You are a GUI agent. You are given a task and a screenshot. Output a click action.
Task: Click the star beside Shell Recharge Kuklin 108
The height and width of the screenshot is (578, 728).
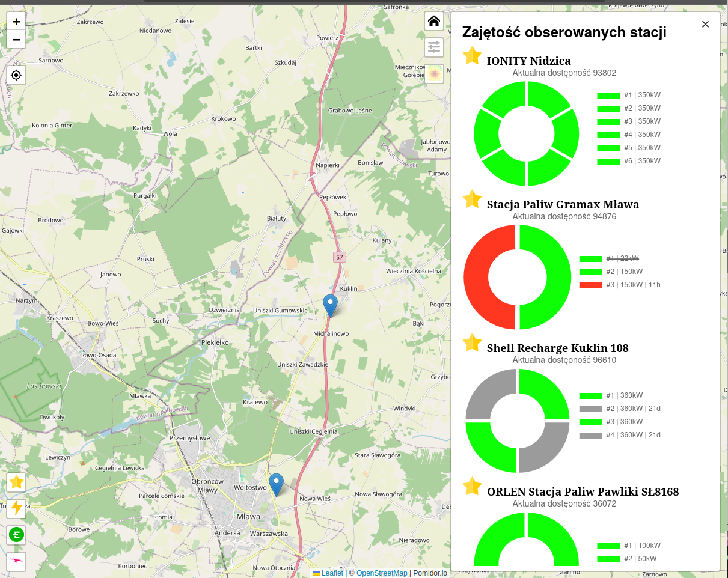point(473,343)
